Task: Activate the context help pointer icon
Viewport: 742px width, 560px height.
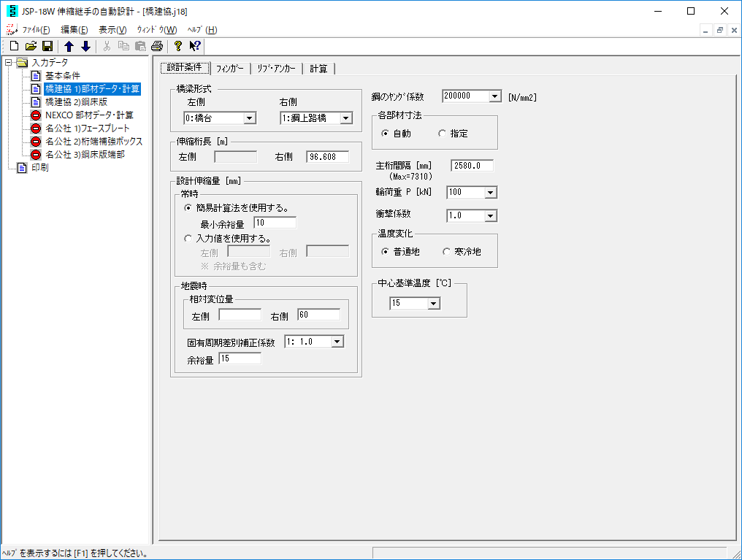Action: [194, 47]
